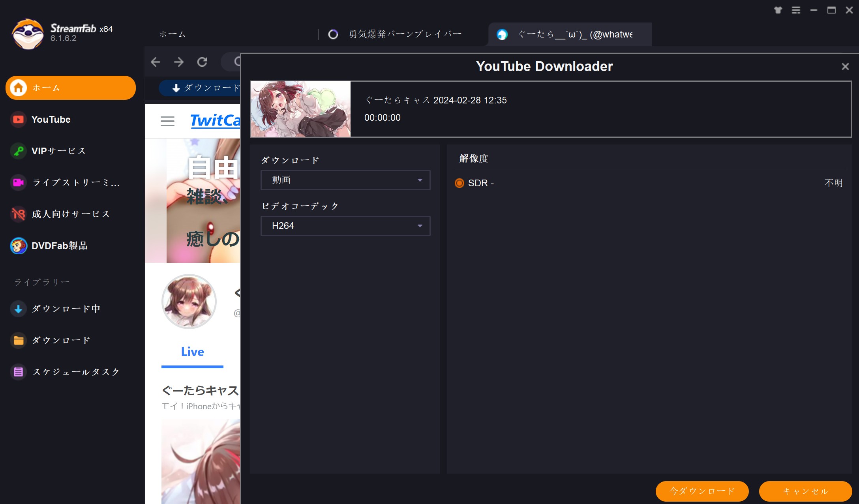Click the YouTube sidebar icon
Viewport: 859px width, 504px height.
pyautogui.click(x=18, y=119)
